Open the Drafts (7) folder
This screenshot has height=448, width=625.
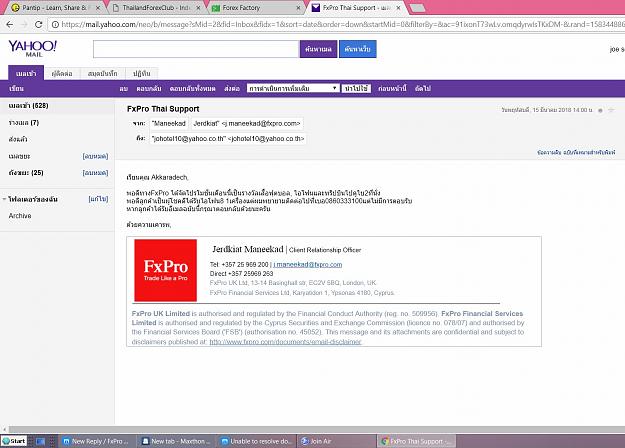point(24,123)
